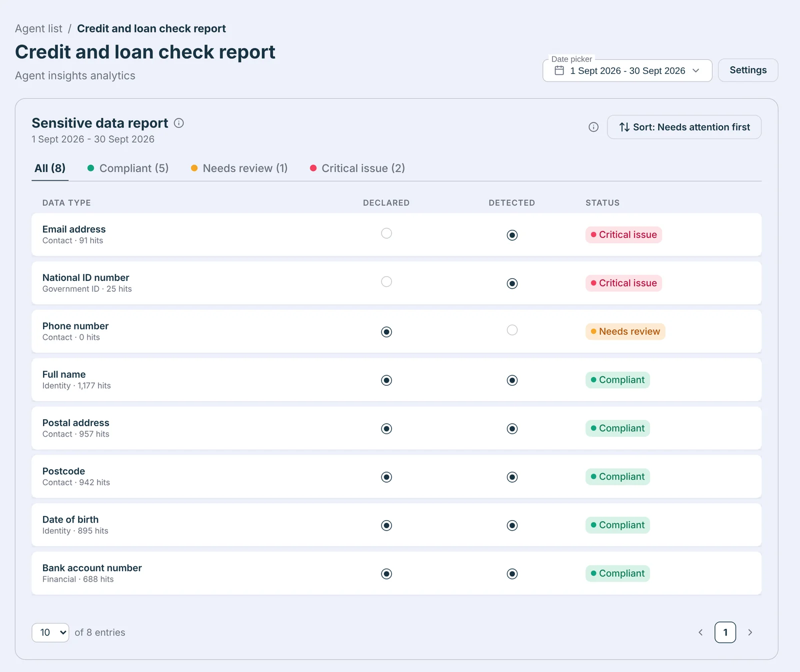The width and height of the screenshot is (800, 672).
Task: Click calendar icon in date picker
Action: pyautogui.click(x=559, y=70)
